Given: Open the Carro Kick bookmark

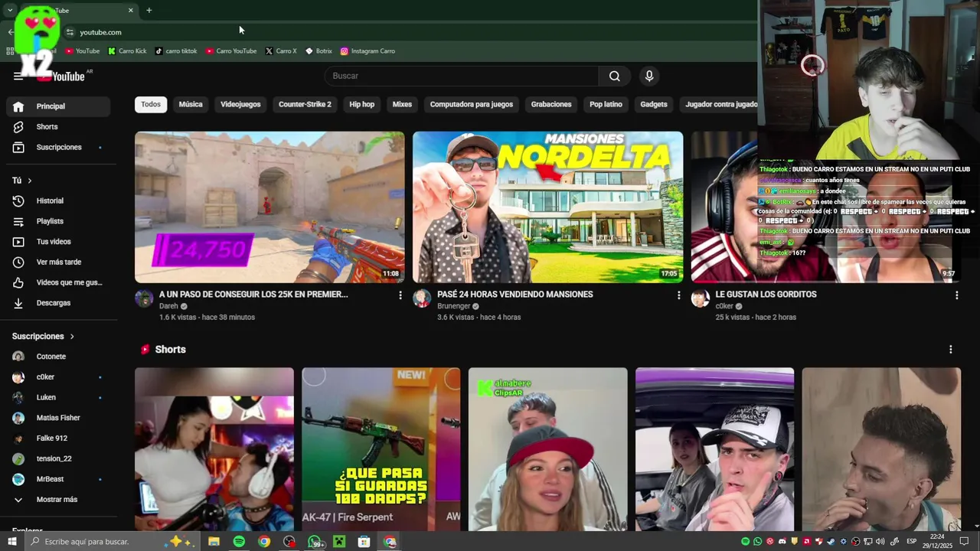Looking at the screenshot, I should pyautogui.click(x=127, y=51).
